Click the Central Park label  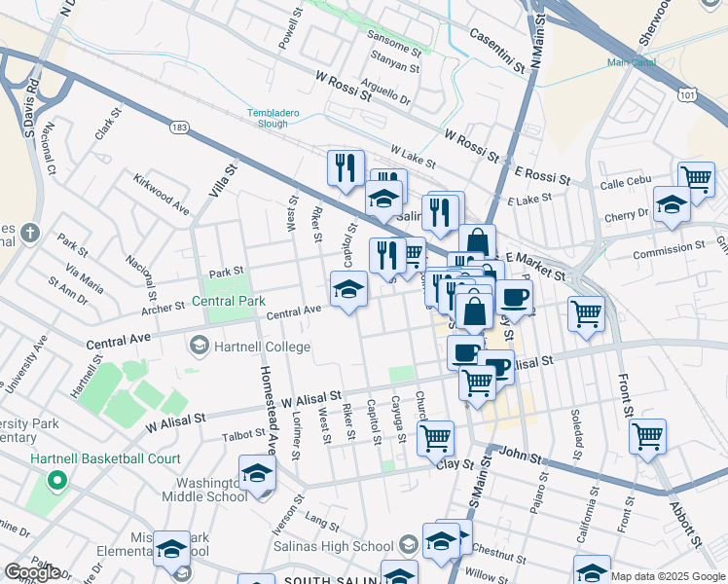[x=229, y=302]
